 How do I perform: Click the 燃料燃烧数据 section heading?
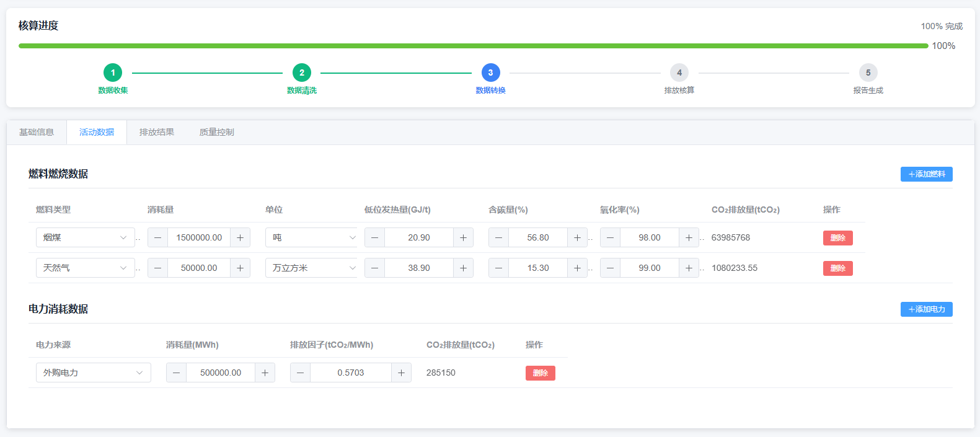coord(58,174)
